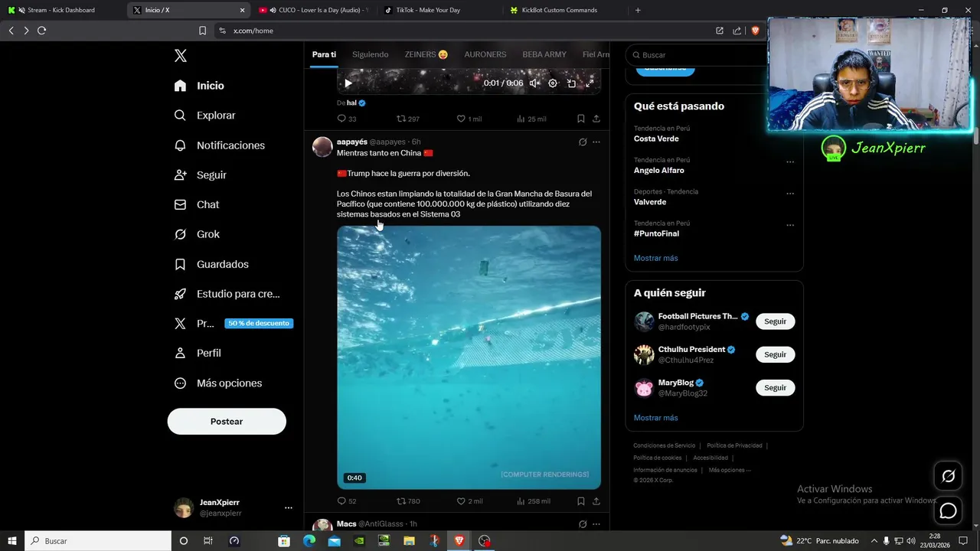Image resolution: width=980 pixels, height=551 pixels.
Task: Click Mostrar más under A quién seguir
Action: (655, 418)
